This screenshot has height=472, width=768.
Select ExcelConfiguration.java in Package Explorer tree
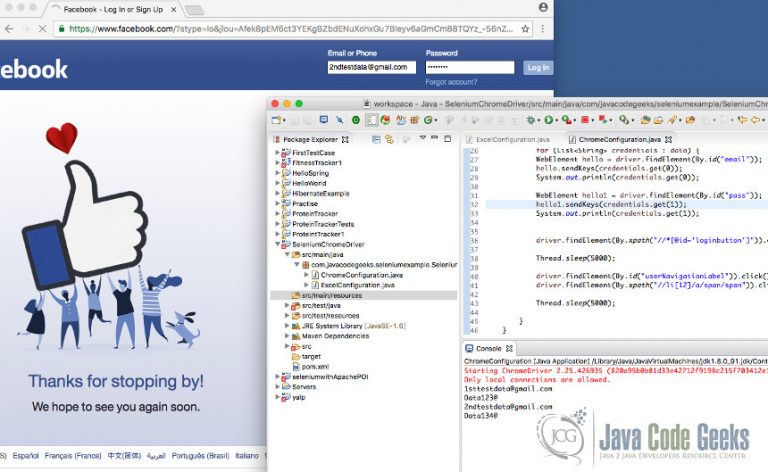[x=358, y=285]
